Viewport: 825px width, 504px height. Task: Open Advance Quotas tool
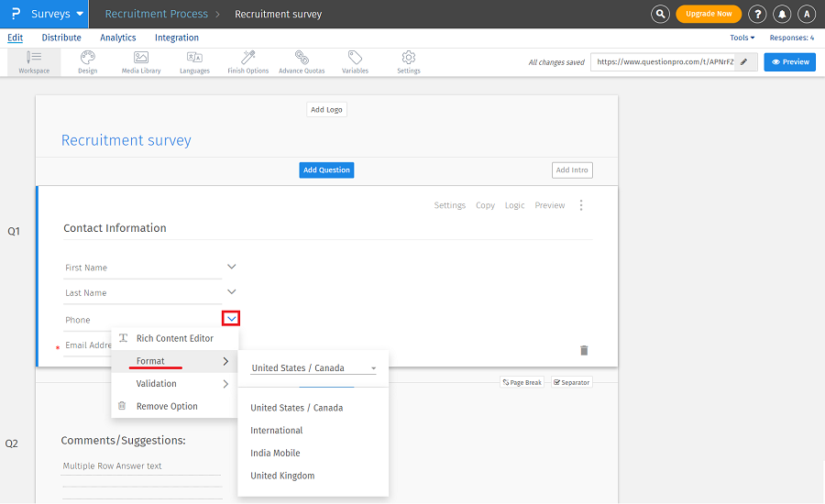tap(302, 61)
